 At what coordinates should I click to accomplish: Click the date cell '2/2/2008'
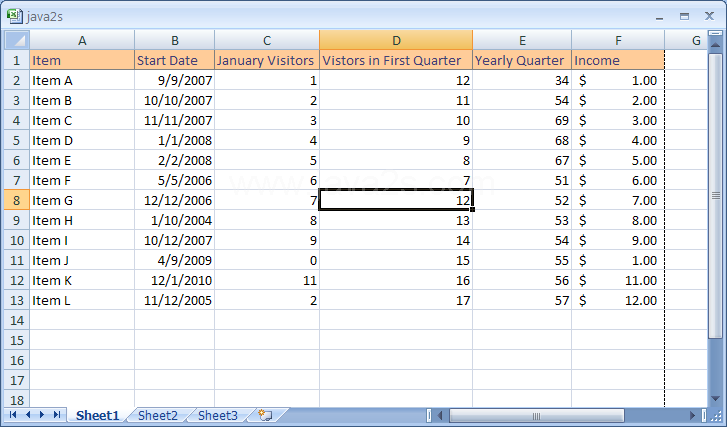174,160
